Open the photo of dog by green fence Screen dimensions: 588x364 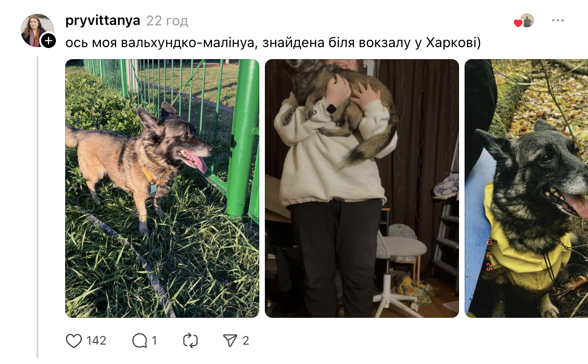tap(162, 188)
